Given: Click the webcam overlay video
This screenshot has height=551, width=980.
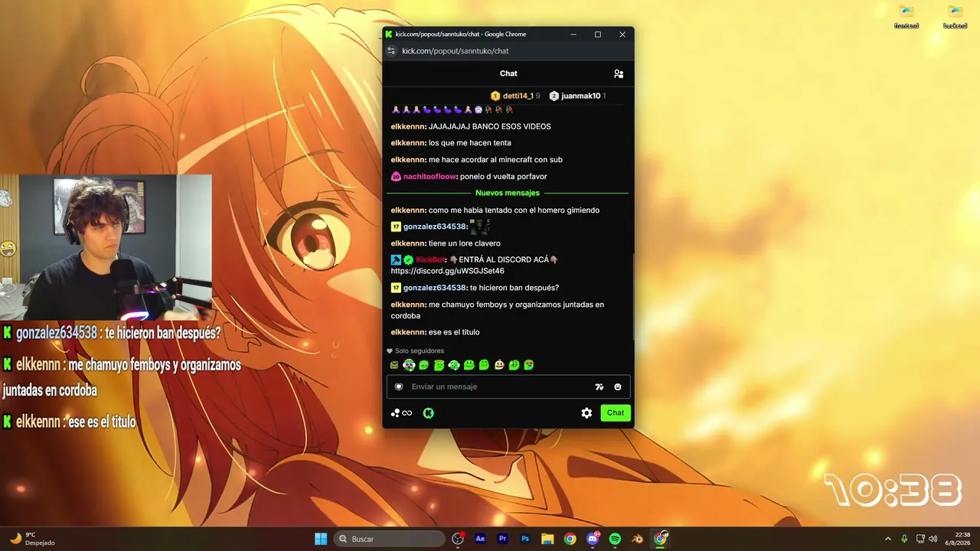Looking at the screenshot, I should tap(106, 246).
